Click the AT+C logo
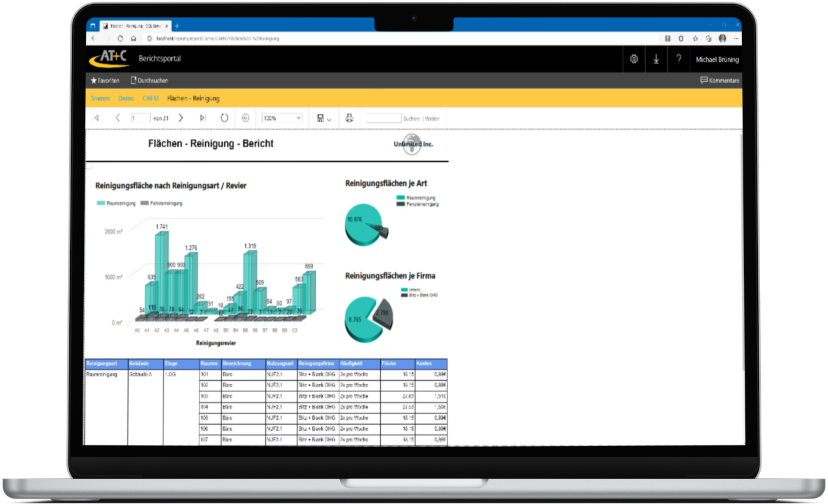 (110, 59)
